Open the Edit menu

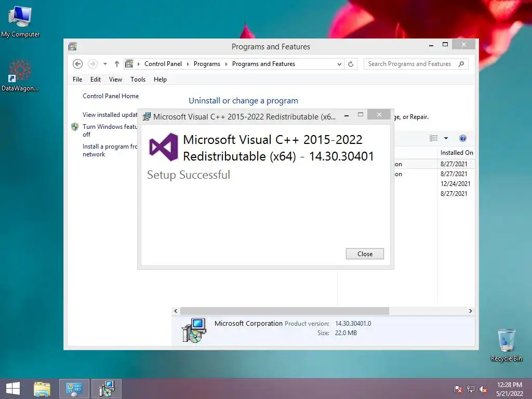[x=96, y=79]
